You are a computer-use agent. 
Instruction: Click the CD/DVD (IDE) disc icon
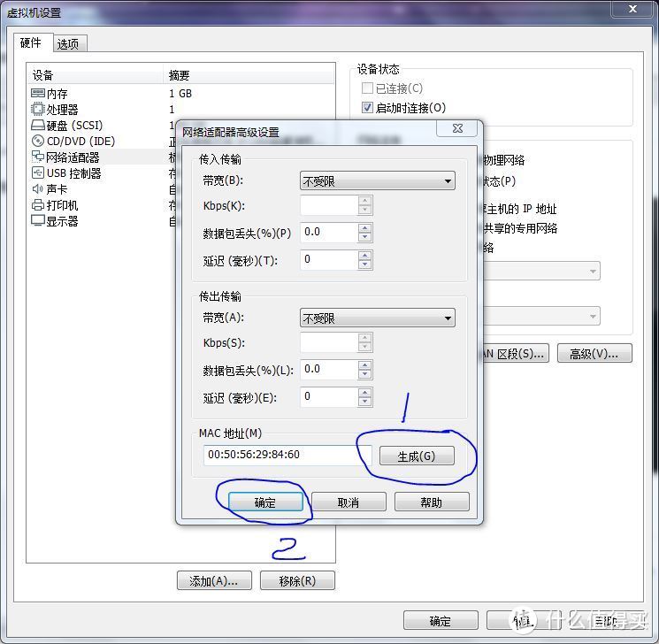click(x=38, y=141)
